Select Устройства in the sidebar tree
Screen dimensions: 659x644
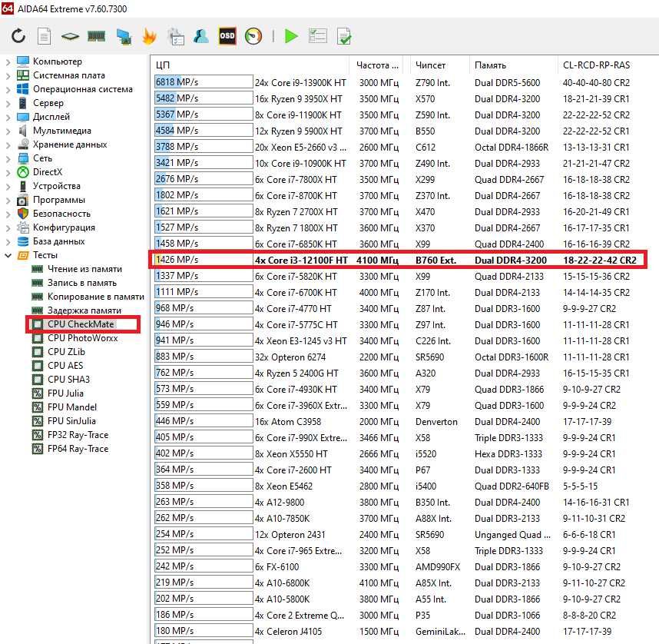[56, 186]
